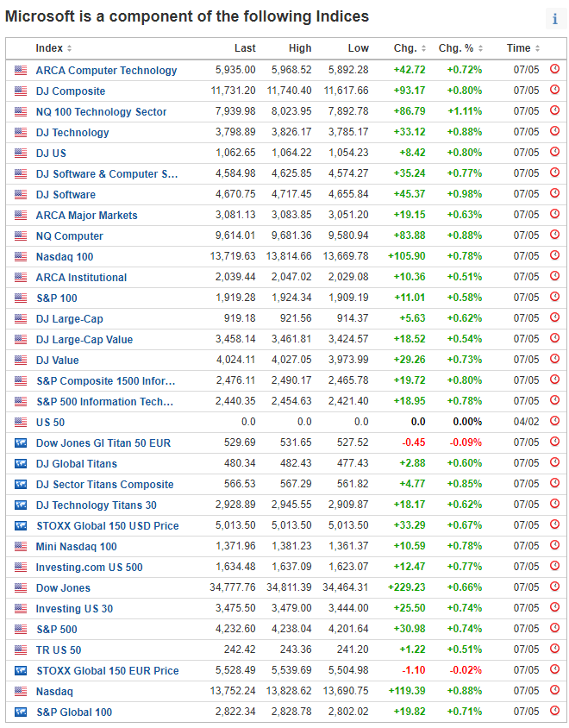This screenshot has height=728, width=569.
Task: Go to the Mini Nasdaq 100 index
Action: (x=76, y=546)
